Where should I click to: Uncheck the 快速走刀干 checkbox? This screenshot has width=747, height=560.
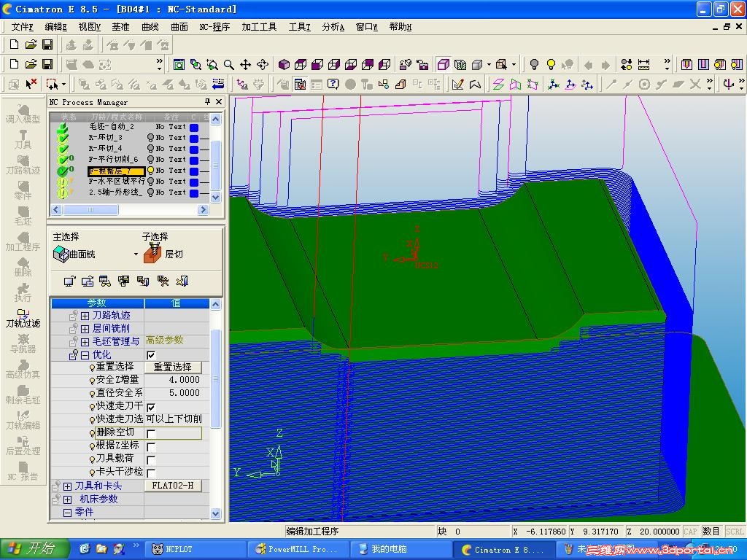point(151,407)
